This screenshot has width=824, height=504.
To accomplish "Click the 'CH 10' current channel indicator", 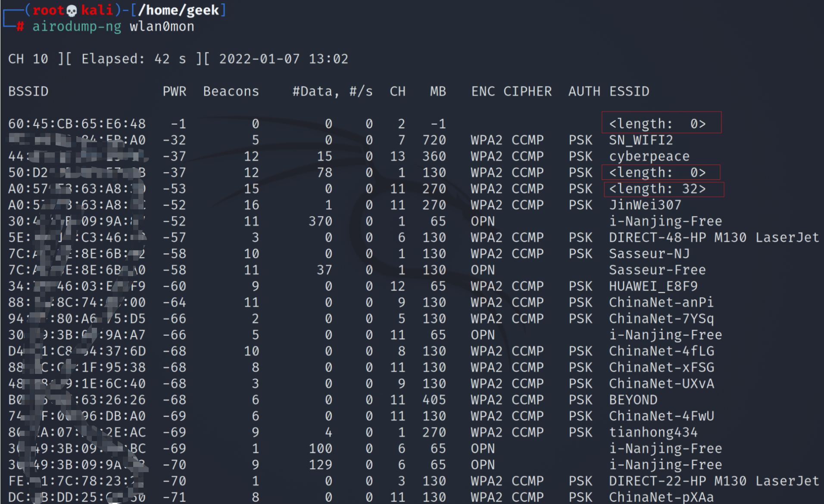I will [x=28, y=59].
